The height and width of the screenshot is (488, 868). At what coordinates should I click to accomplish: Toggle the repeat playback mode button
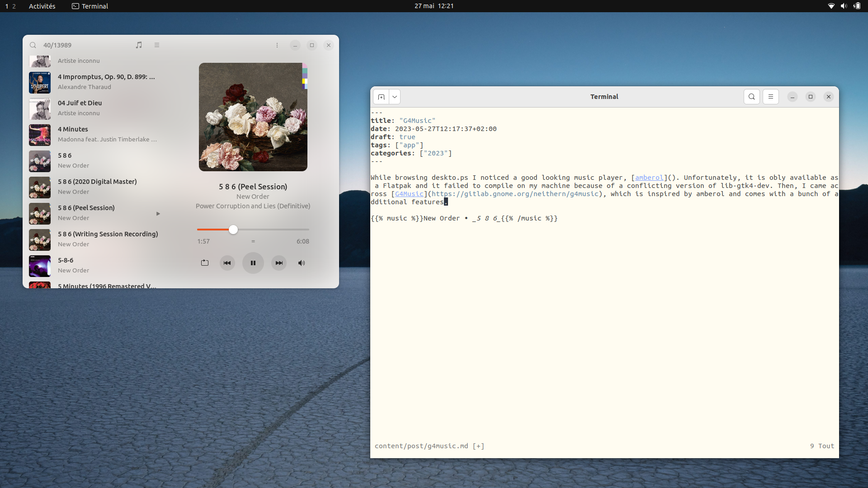(x=205, y=263)
